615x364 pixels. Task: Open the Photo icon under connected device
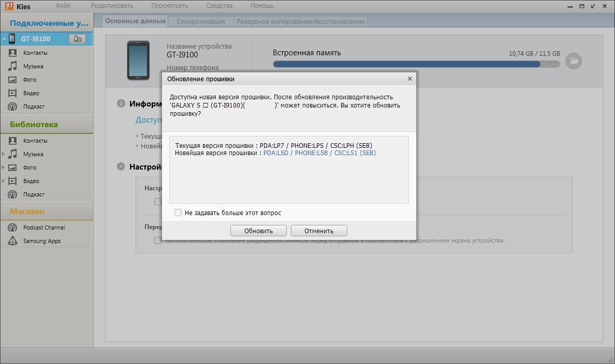(12, 80)
